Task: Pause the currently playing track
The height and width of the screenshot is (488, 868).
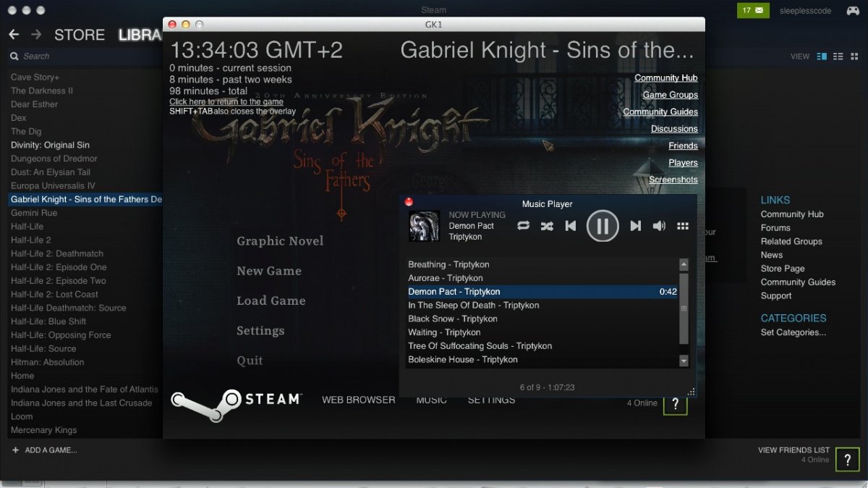Action: tap(602, 226)
